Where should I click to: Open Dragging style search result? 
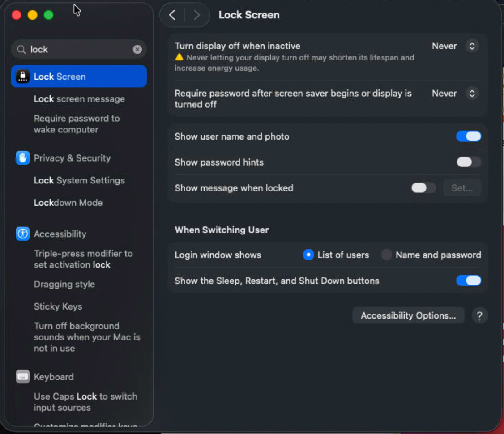pyautogui.click(x=64, y=284)
